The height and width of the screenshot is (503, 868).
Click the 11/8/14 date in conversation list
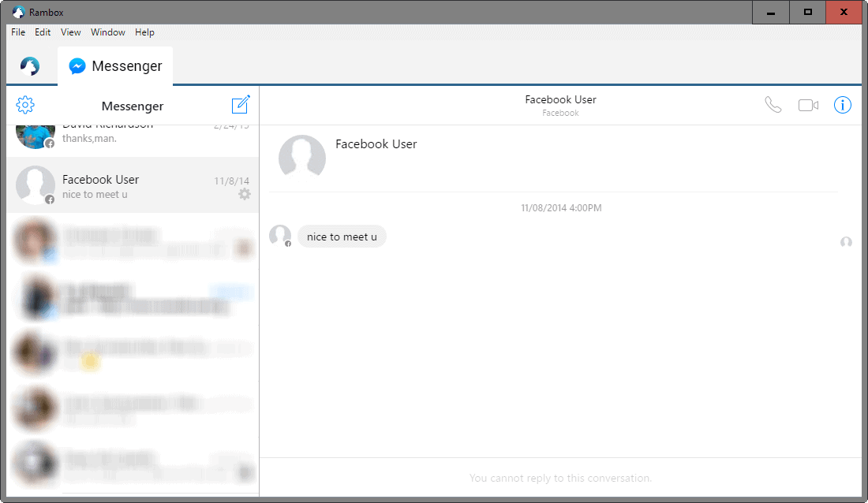[x=232, y=181]
